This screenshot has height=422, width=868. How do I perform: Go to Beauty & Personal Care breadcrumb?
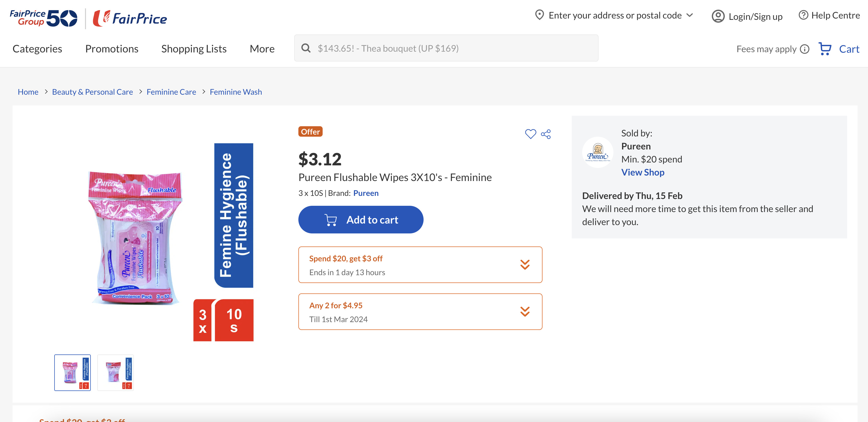tap(93, 92)
